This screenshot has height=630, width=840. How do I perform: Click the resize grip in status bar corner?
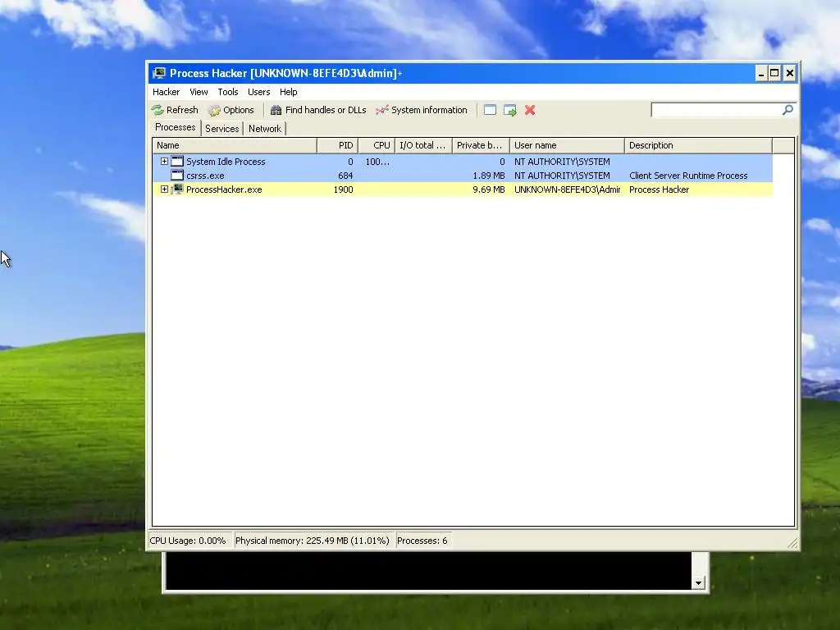(792, 543)
